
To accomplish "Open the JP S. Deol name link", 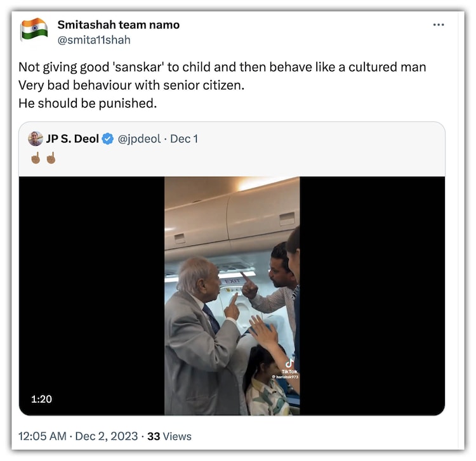I will pyautogui.click(x=72, y=138).
